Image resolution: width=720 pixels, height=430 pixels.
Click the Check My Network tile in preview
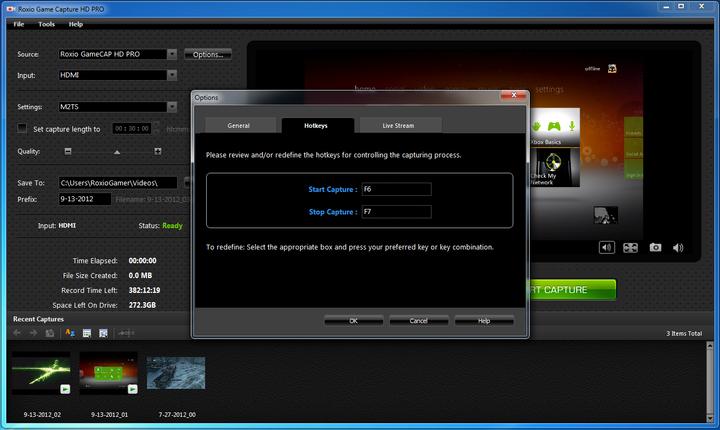pos(555,167)
